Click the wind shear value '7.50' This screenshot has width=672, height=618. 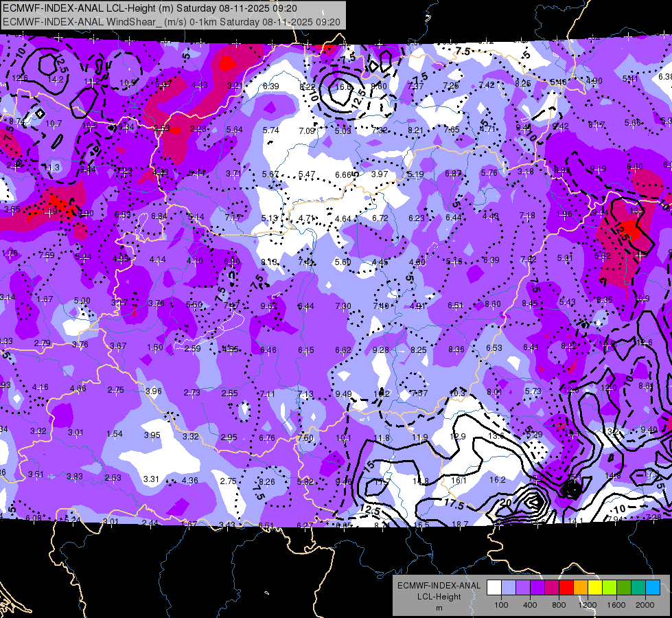pyautogui.click(x=305, y=438)
